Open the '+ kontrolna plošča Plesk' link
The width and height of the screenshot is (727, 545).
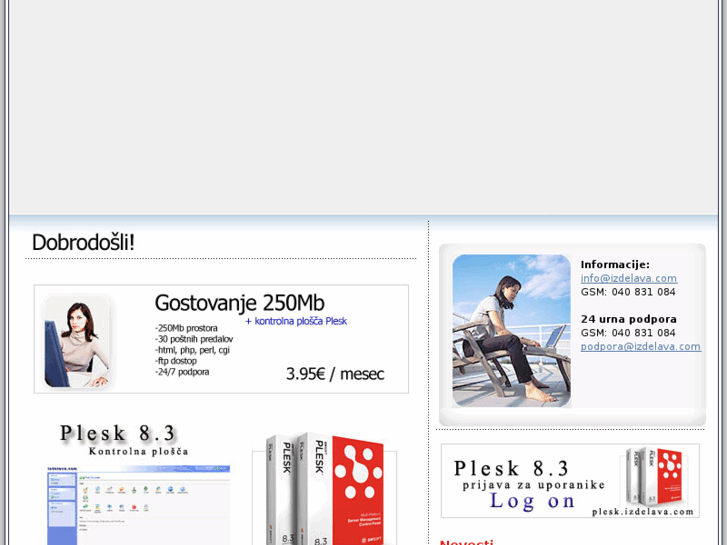(296, 321)
